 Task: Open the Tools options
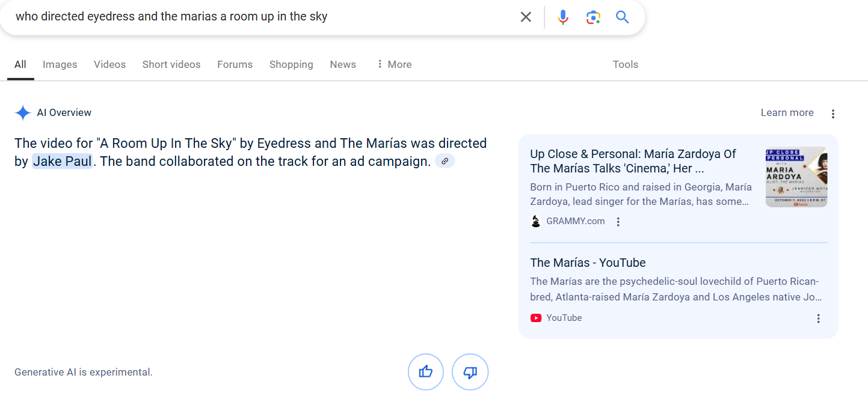pyautogui.click(x=626, y=64)
